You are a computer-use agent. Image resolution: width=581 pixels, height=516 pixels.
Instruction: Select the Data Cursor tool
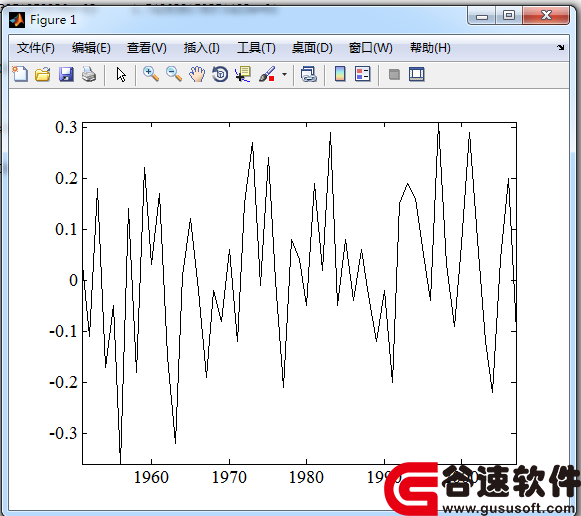tap(243, 74)
